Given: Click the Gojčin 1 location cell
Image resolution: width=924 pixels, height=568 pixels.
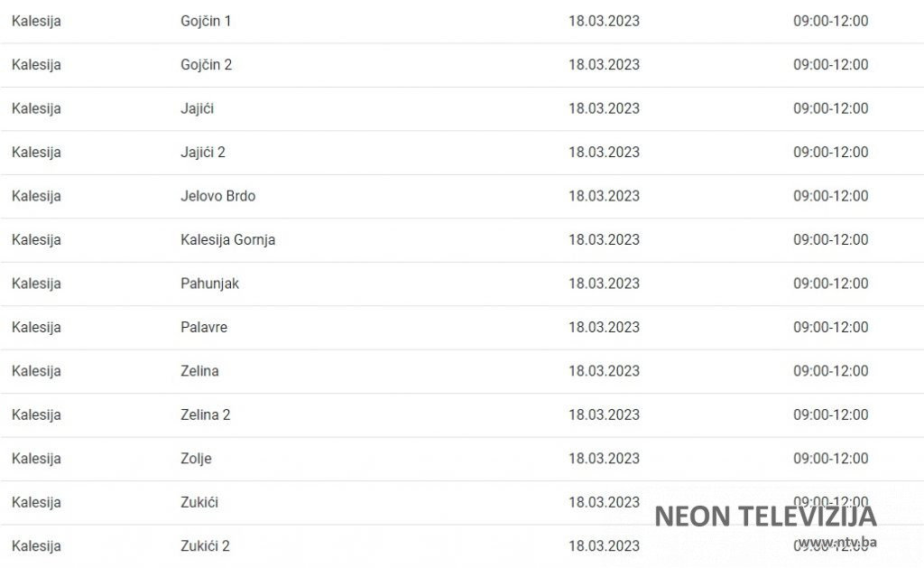Looking at the screenshot, I should [x=206, y=21].
